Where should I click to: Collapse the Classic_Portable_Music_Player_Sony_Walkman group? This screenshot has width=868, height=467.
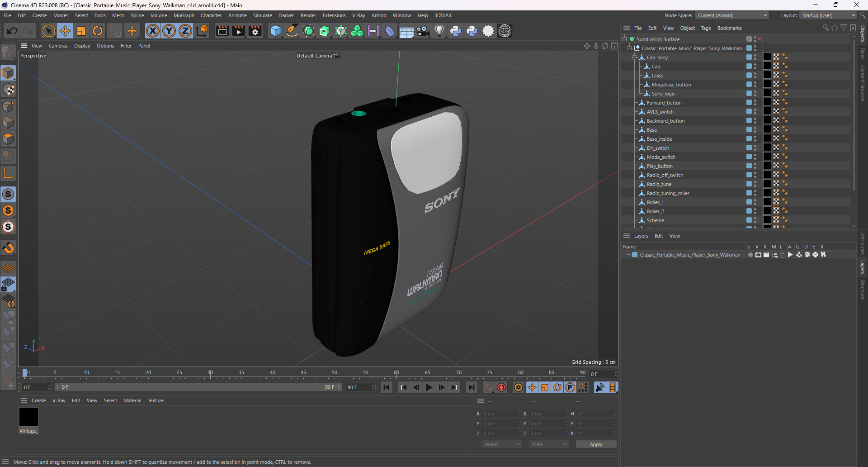[x=630, y=48]
